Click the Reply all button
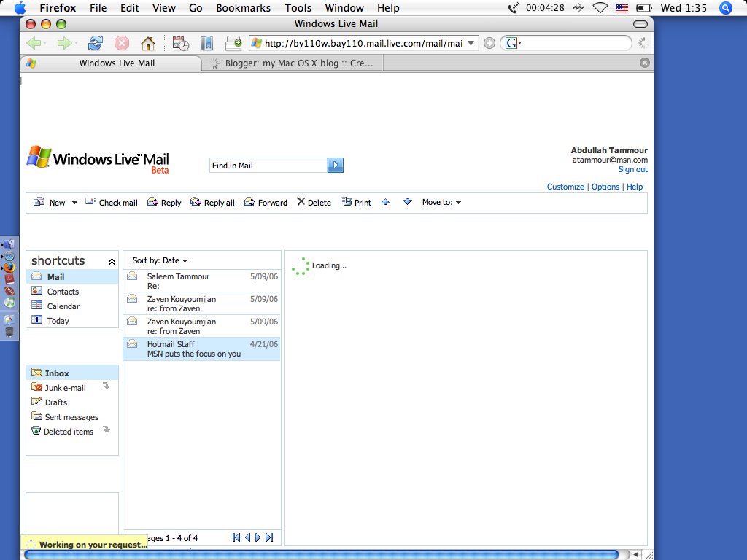Screen dimensions: 747x560 [x=212, y=203]
